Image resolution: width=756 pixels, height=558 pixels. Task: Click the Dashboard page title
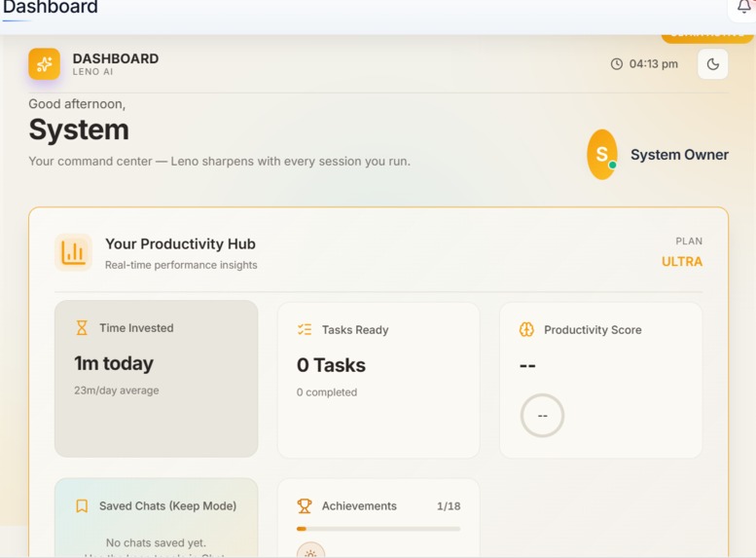tap(51, 7)
